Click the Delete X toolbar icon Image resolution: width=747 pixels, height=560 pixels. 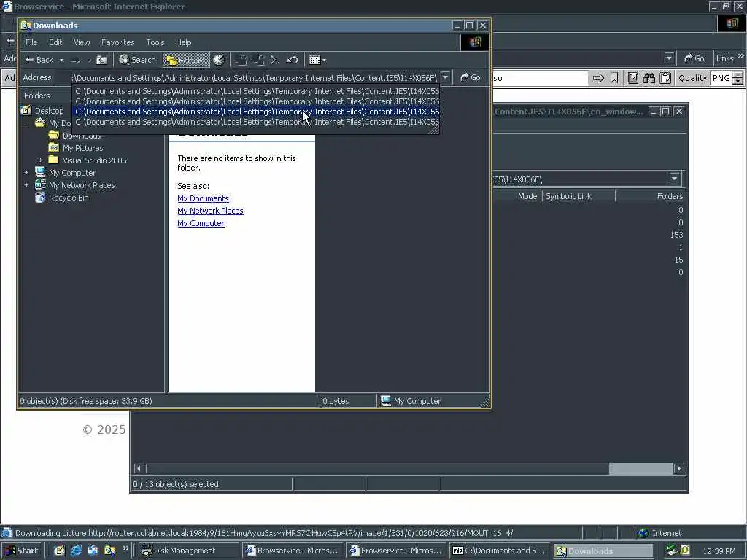coord(274,60)
